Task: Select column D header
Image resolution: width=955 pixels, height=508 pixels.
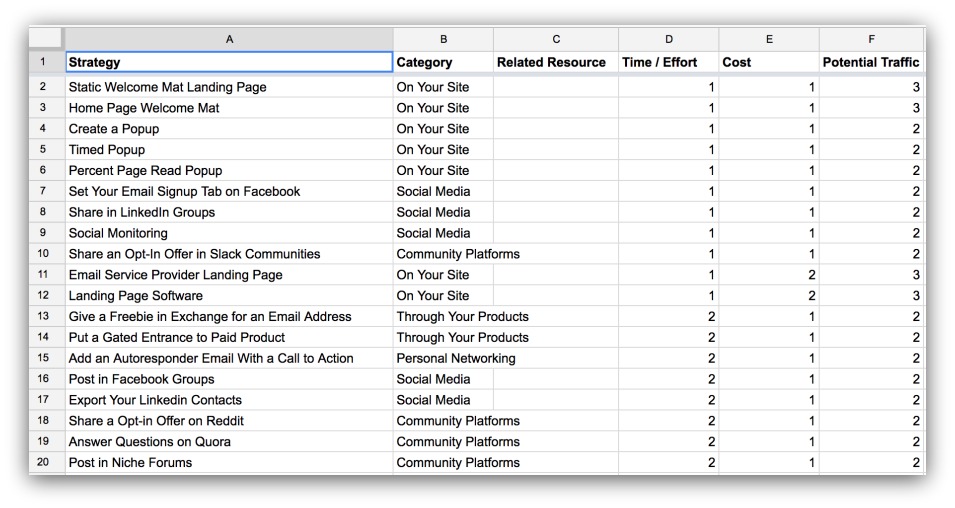Action: pos(669,39)
